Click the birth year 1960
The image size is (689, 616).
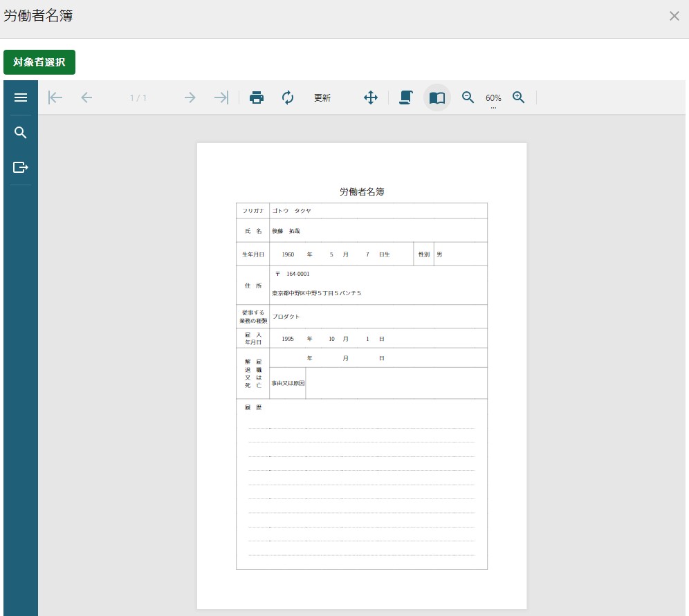288,254
